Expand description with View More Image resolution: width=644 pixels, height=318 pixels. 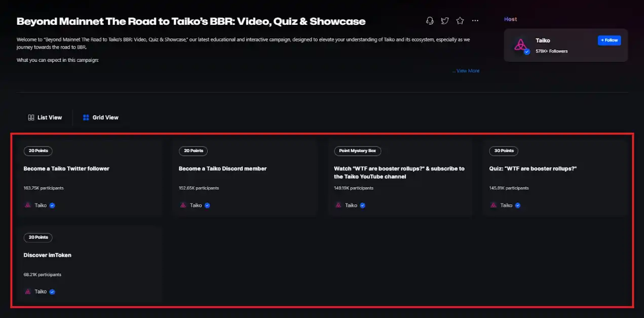(467, 71)
